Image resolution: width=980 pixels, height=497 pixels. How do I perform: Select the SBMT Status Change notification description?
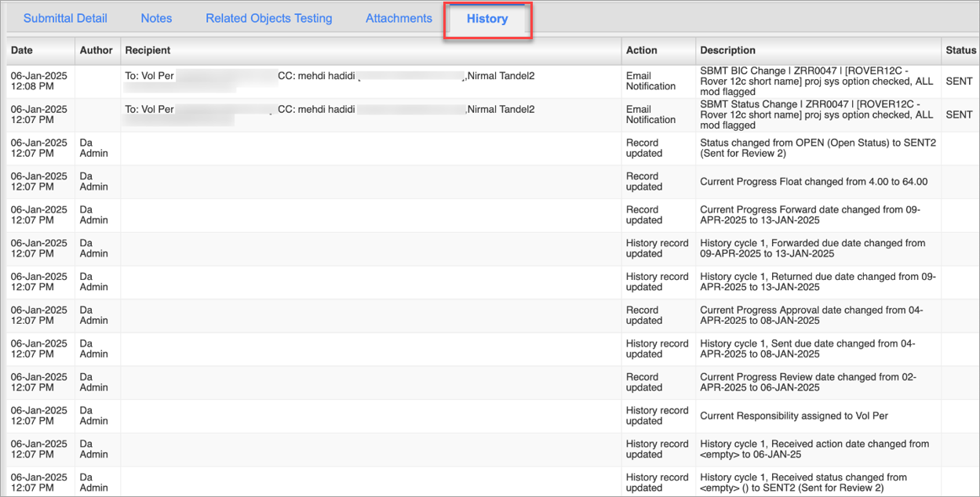click(817, 114)
